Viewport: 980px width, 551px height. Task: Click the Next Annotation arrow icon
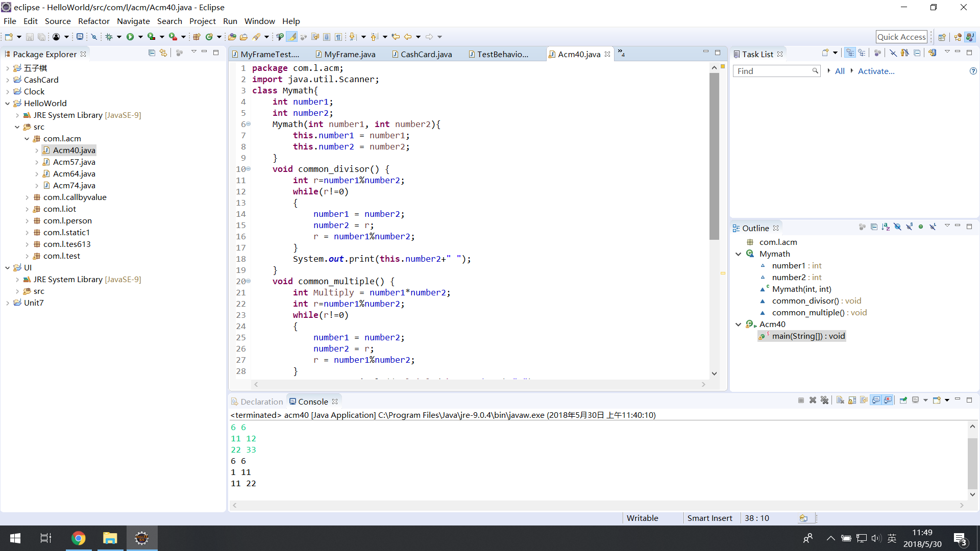(x=353, y=37)
